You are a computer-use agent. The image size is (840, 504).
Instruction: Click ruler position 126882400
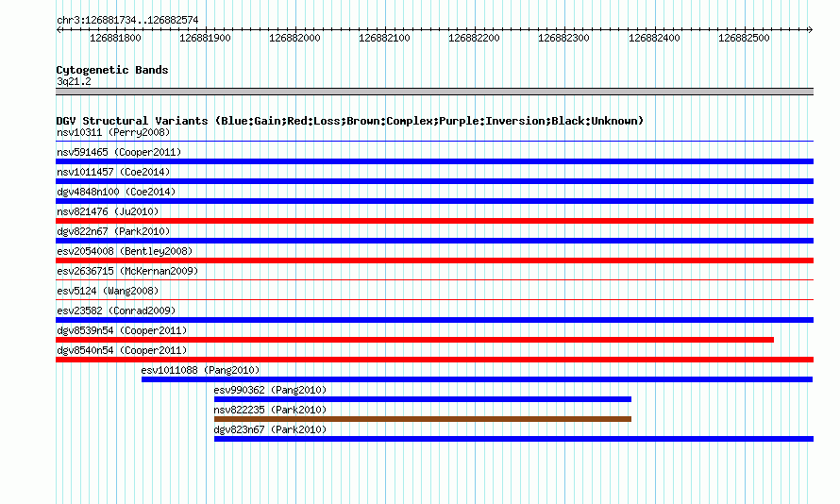point(654,38)
